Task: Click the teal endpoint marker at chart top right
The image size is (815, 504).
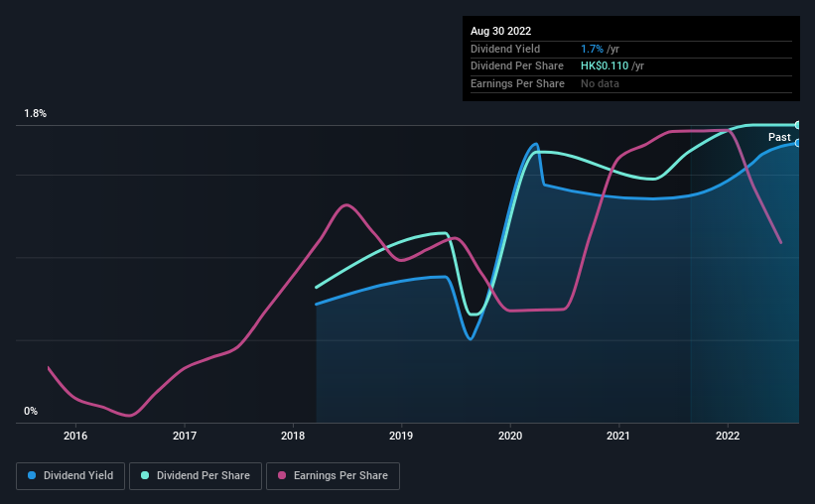Action: (x=797, y=125)
